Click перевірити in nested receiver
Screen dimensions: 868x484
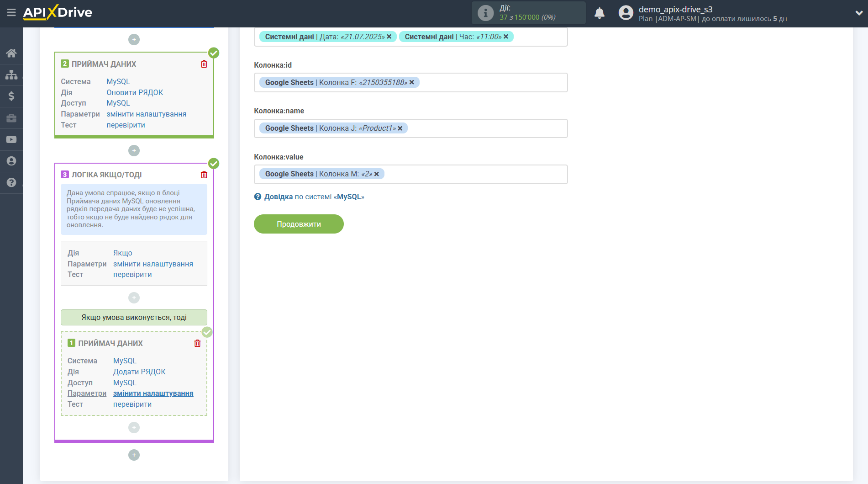pyautogui.click(x=132, y=404)
